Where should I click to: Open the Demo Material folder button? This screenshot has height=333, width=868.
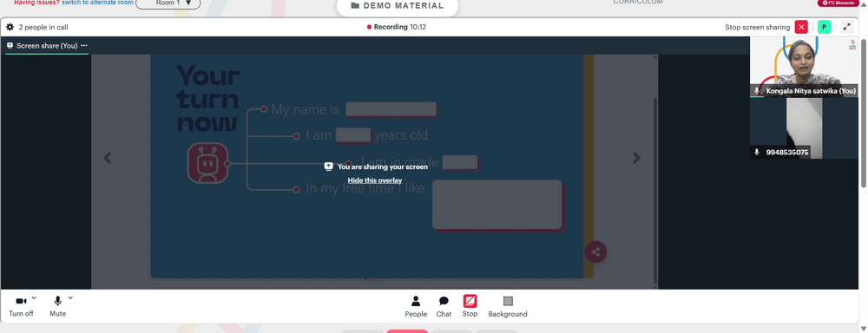tap(398, 6)
